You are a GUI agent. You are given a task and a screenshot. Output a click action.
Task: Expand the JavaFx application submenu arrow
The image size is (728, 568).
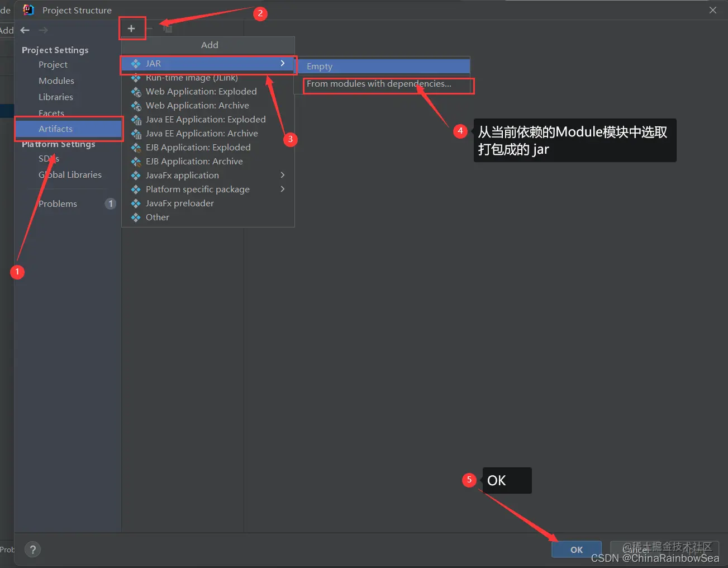click(283, 175)
